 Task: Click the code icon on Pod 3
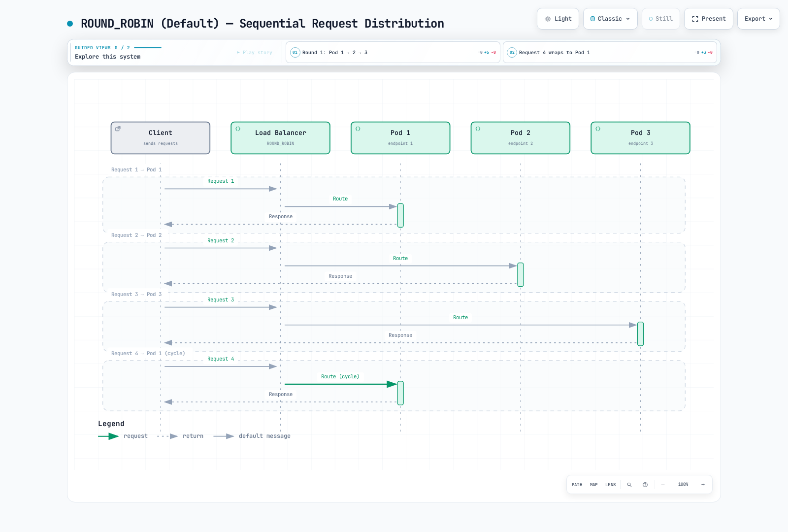[x=598, y=129]
